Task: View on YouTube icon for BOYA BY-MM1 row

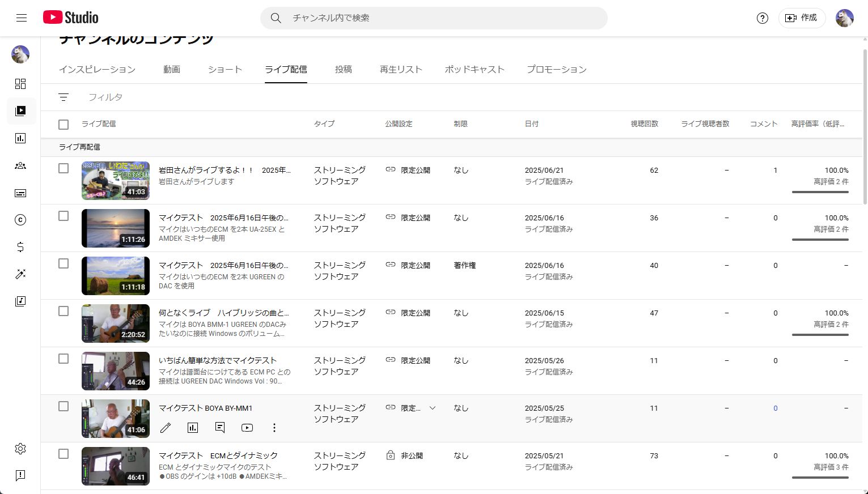Action: [x=247, y=428]
